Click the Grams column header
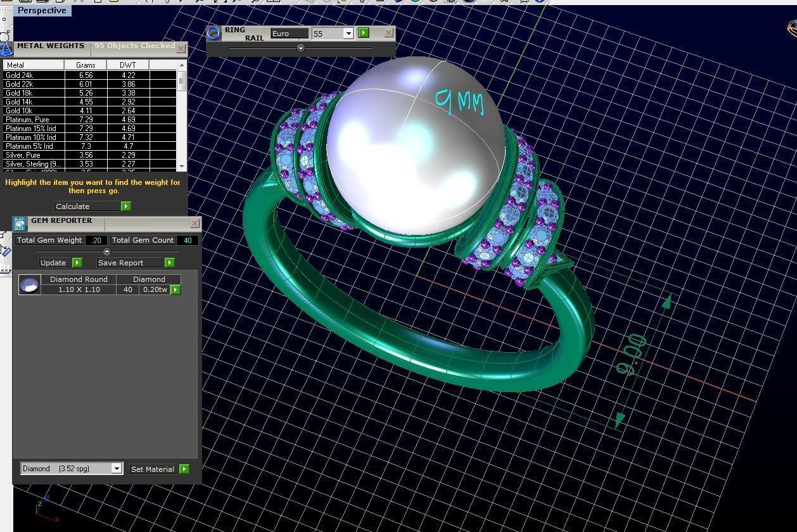This screenshot has height=532, width=797. click(x=86, y=65)
